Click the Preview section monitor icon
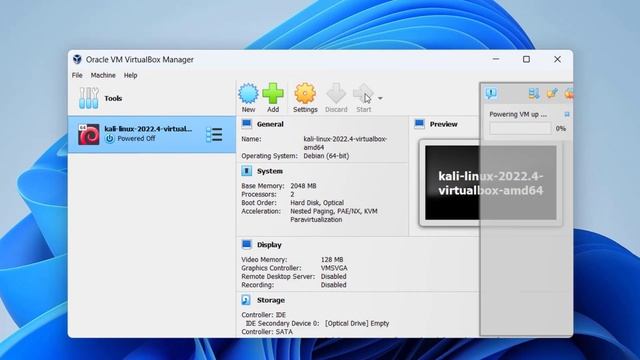Image resolution: width=640 pixels, height=360 pixels. coord(419,124)
